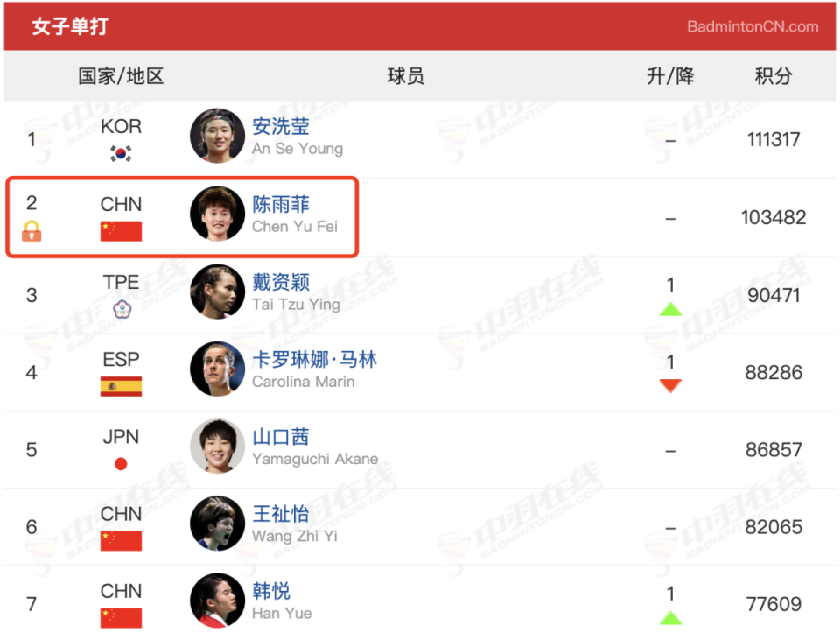The height and width of the screenshot is (633, 840).
Task: Click the China flag beside Chen Yu Fei
Action: (x=121, y=231)
